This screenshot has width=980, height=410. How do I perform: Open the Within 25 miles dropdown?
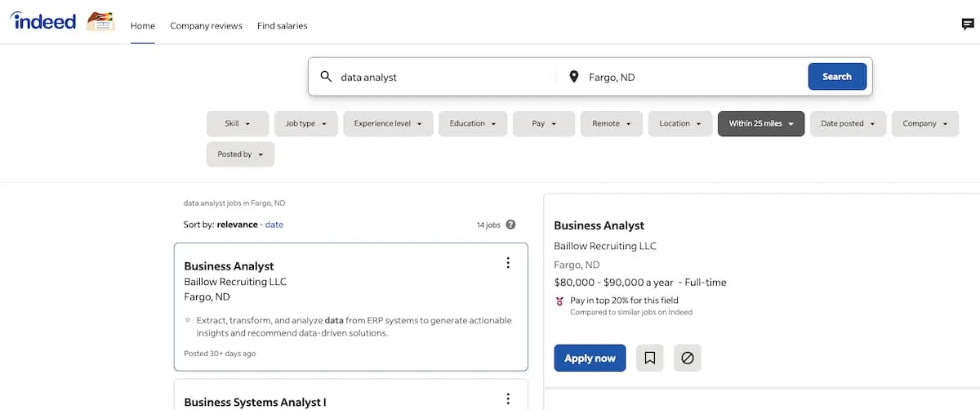(x=761, y=123)
